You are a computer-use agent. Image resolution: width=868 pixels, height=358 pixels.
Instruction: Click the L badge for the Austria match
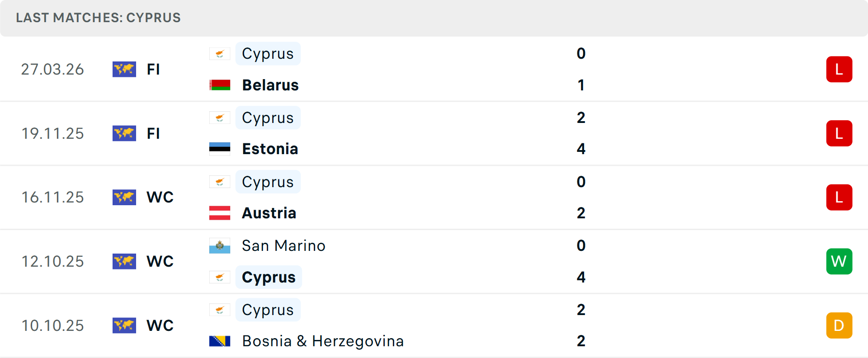click(839, 197)
